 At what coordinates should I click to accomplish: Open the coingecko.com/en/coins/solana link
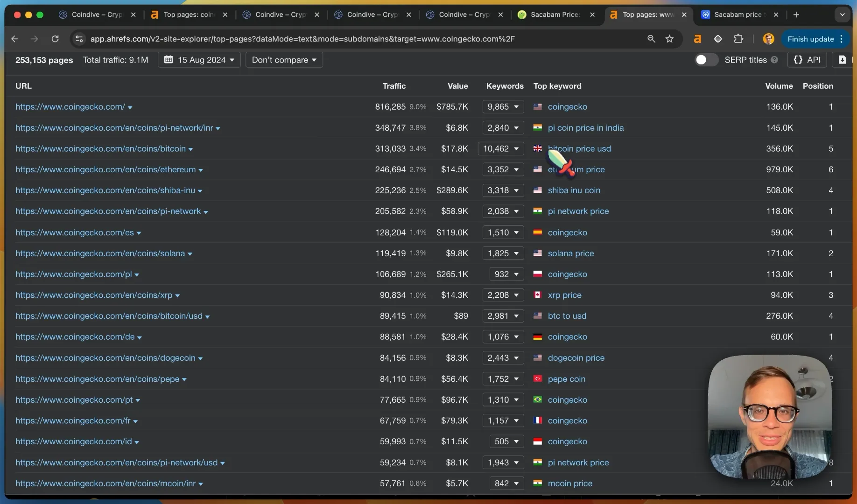pos(100,253)
